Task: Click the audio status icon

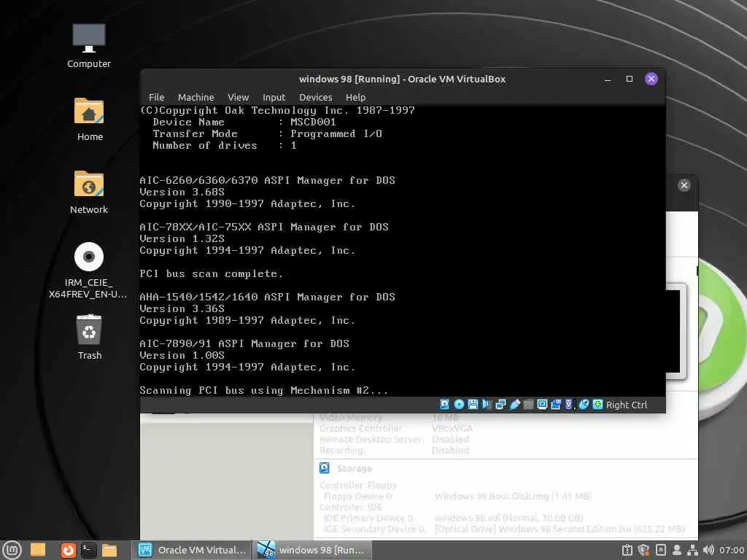Action: pyautogui.click(x=487, y=404)
